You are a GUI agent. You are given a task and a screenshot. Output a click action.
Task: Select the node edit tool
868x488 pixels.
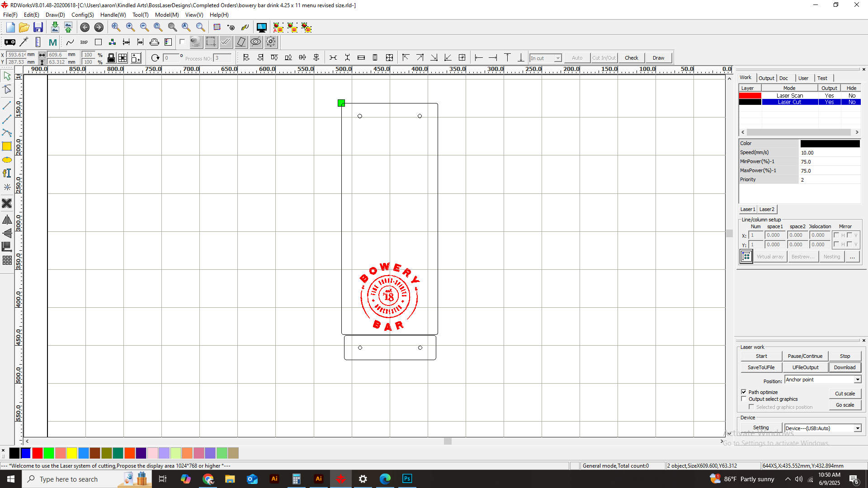[x=7, y=89]
